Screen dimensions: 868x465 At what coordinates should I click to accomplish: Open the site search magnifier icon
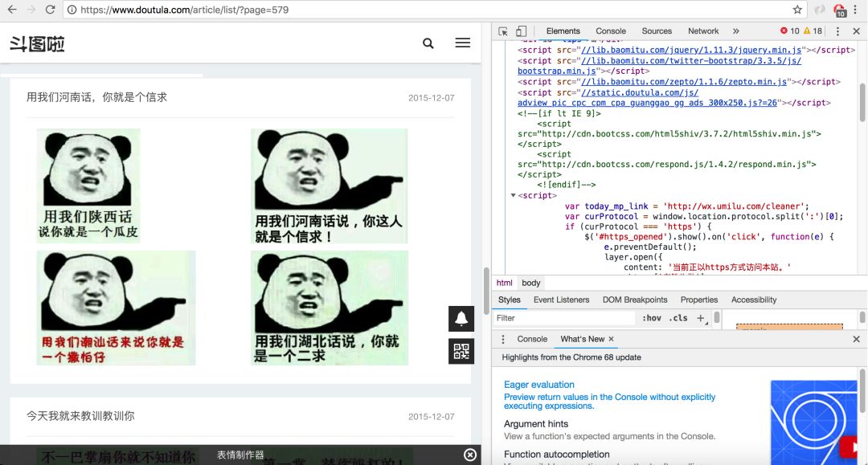[428, 43]
